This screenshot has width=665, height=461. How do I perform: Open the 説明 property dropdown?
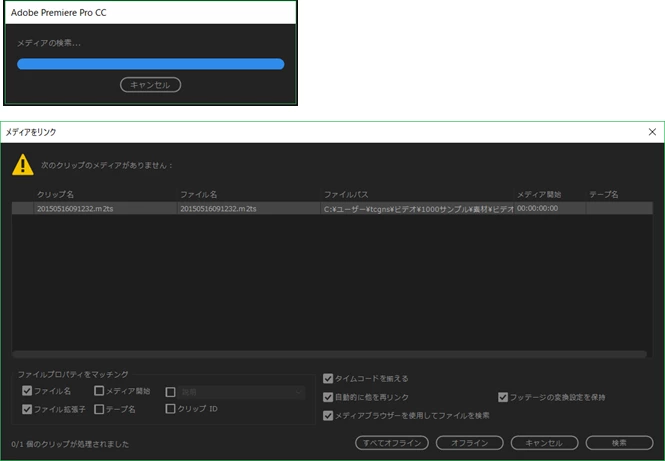[x=241, y=392]
